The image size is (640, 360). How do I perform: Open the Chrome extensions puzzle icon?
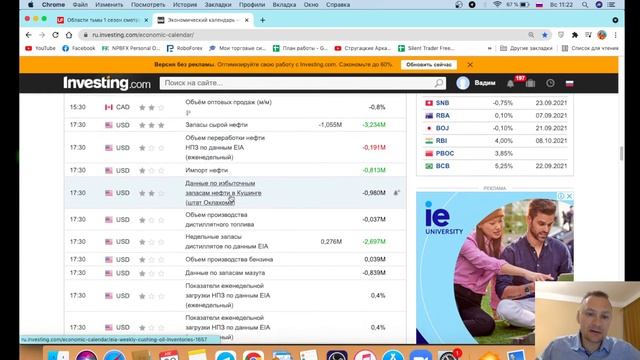click(575, 35)
